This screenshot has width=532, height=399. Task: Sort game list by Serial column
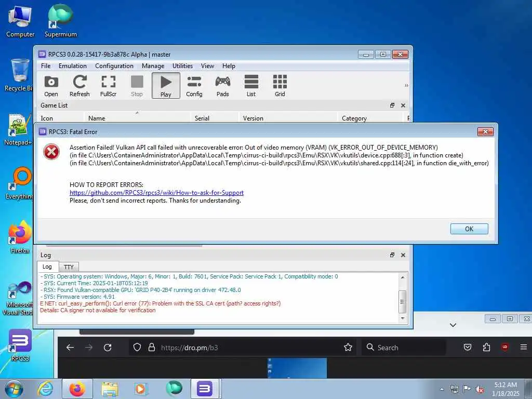pos(215,118)
